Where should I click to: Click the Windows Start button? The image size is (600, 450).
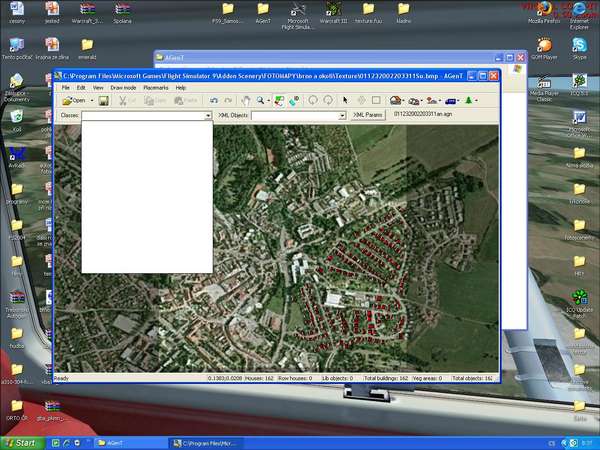point(22,442)
